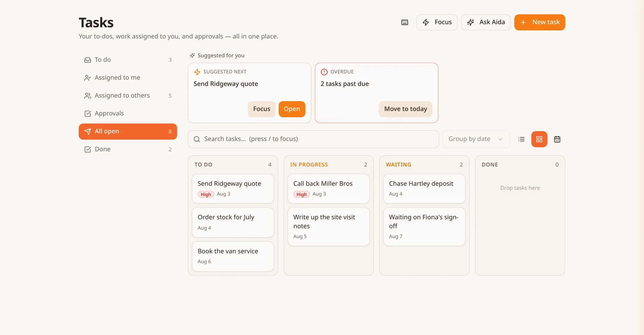This screenshot has height=335, width=644.
Task: Open keyboard shortcuts icon
Action: click(405, 22)
